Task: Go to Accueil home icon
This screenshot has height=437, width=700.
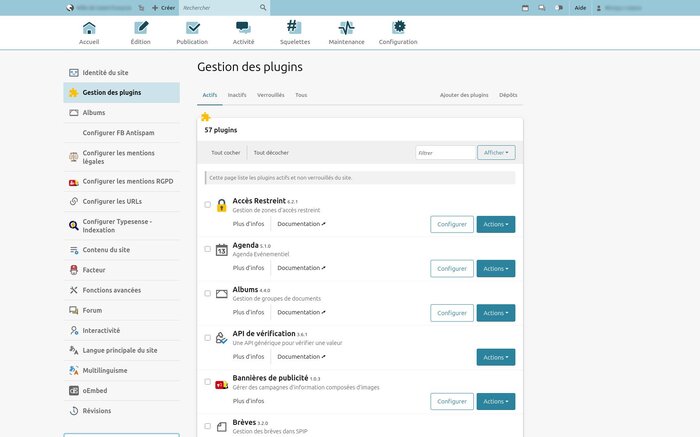Action: [89, 28]
